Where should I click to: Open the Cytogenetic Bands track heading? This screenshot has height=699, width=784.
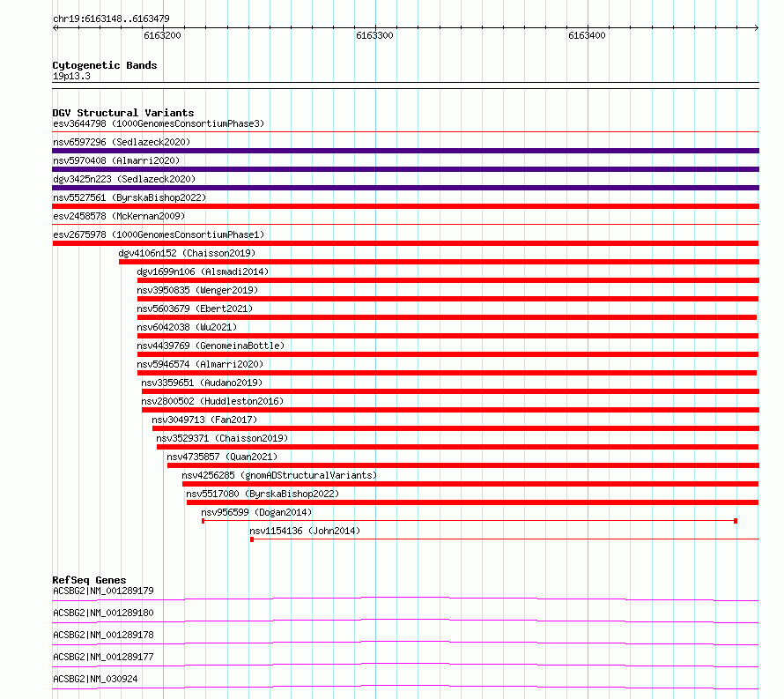pyautogui.click(x=105, y=65)
